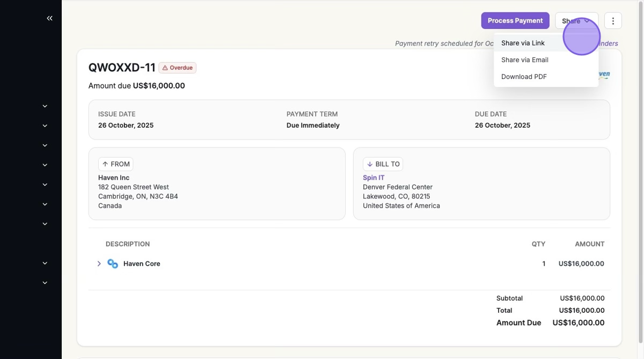Toggle the Share dropdown button

576,21
